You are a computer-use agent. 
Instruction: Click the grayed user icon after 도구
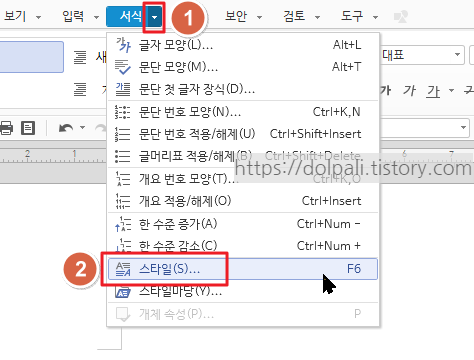coord(401,16)
